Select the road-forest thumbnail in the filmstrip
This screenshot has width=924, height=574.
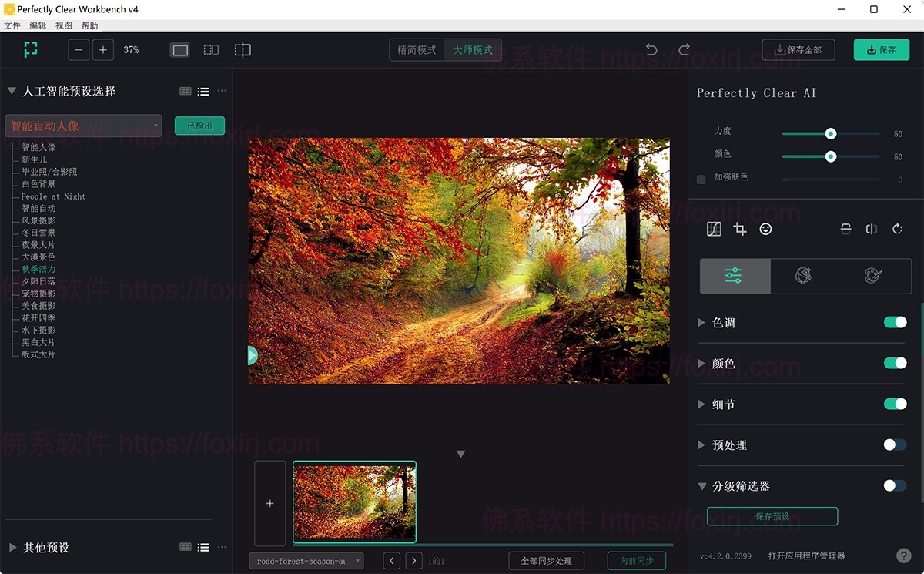[x=354, y=501]
